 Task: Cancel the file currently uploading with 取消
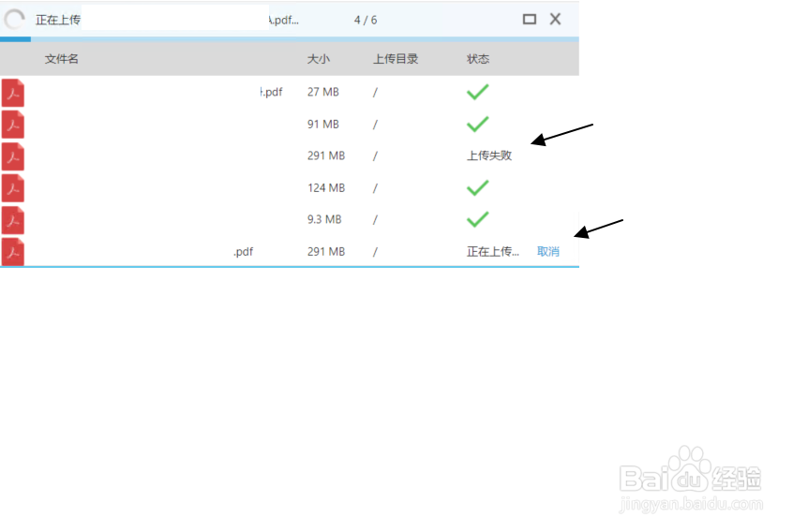[547, 251]
